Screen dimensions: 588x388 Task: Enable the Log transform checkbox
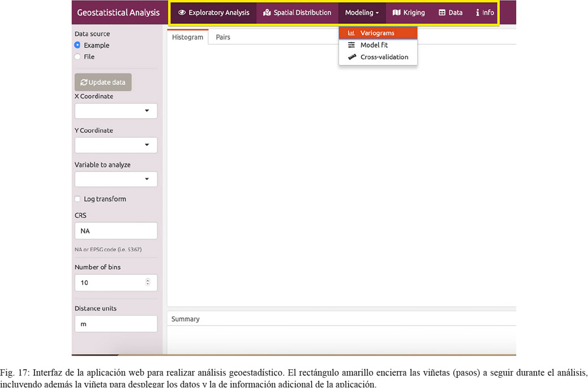click(78, 199)
